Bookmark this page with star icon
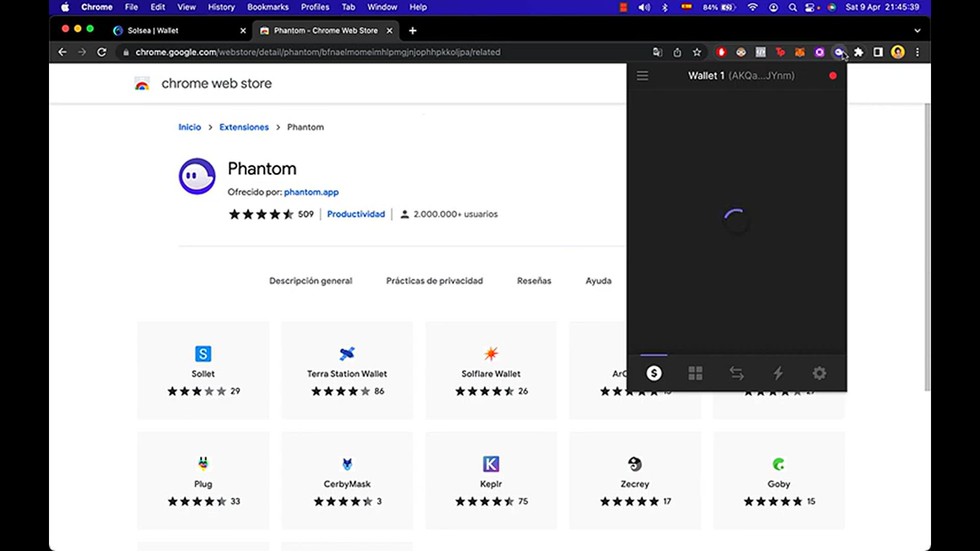 tap(697, 52)
